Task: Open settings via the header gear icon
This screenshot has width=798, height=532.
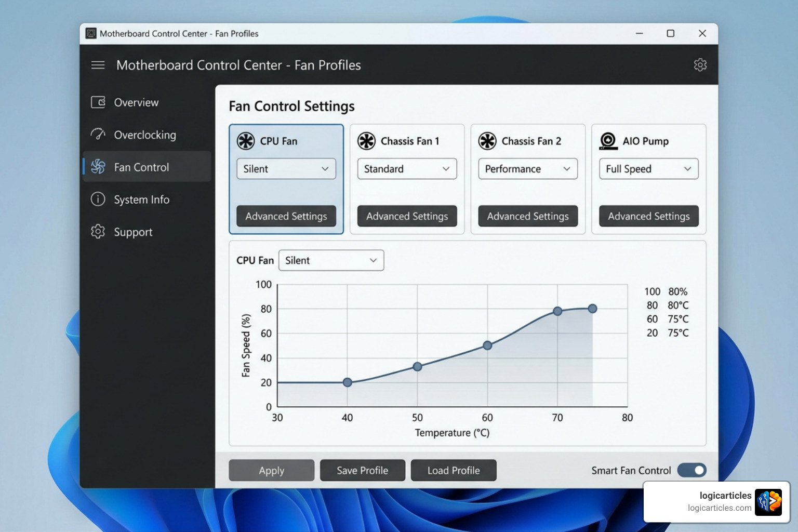Action: (x=700, y=65)
